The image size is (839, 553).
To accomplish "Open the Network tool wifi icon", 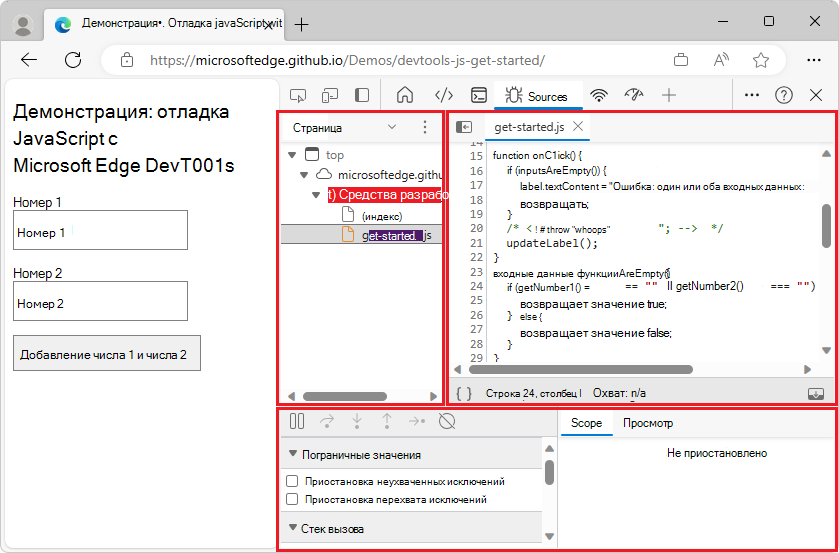I will tap(599, 96).
